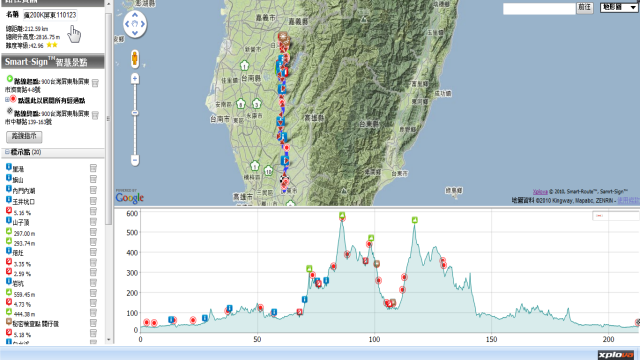The image size is (640, 360).
Task: Focus the map search input field
Action: (539, 9)
